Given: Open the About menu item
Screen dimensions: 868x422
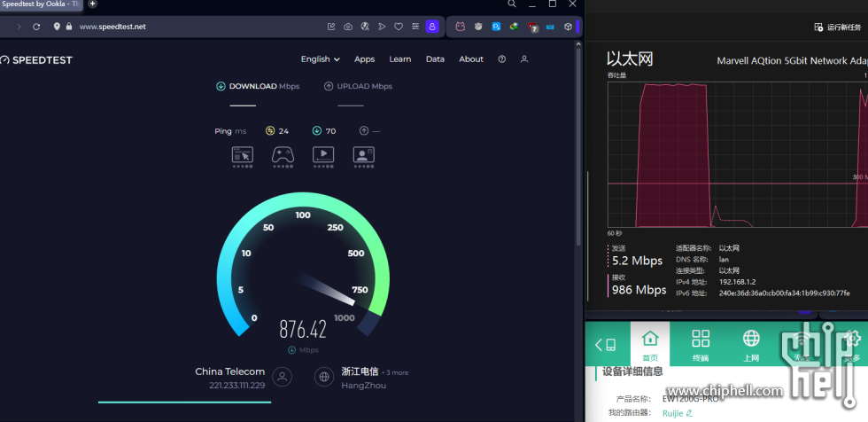Looking at the screenshot, I should pyautogui.click(x=471, y=59).
